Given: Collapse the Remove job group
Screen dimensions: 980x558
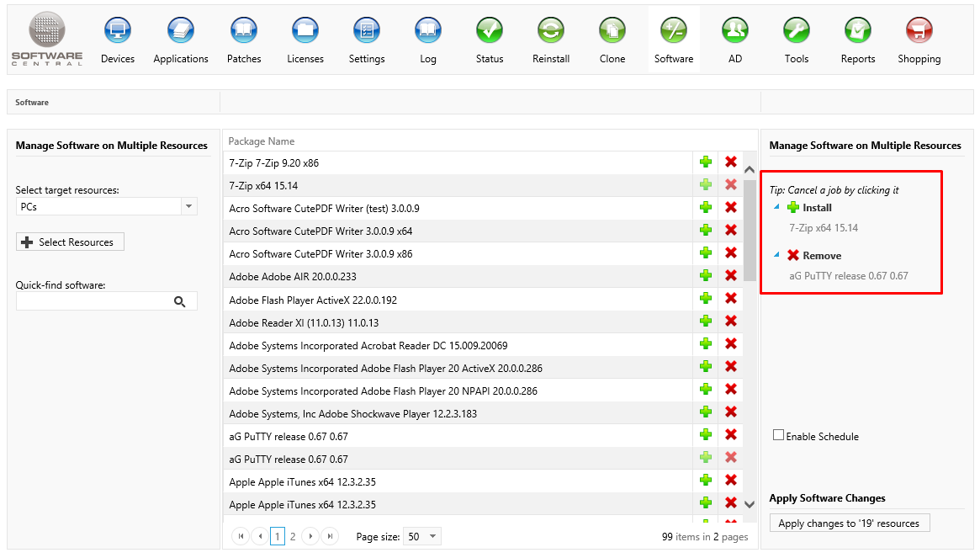Looking at the screenshot, I should [776, 255].
